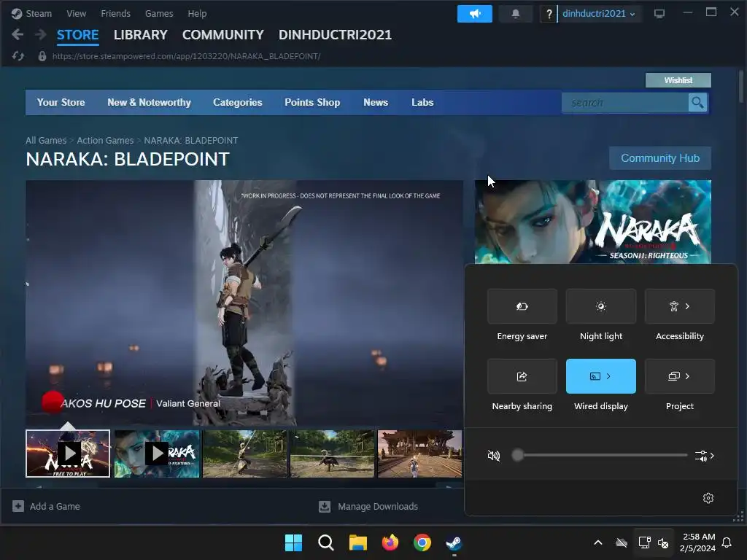Screen dimensions: 747x560
Task: Click the question mark help icon
Action: pos(549,14)
